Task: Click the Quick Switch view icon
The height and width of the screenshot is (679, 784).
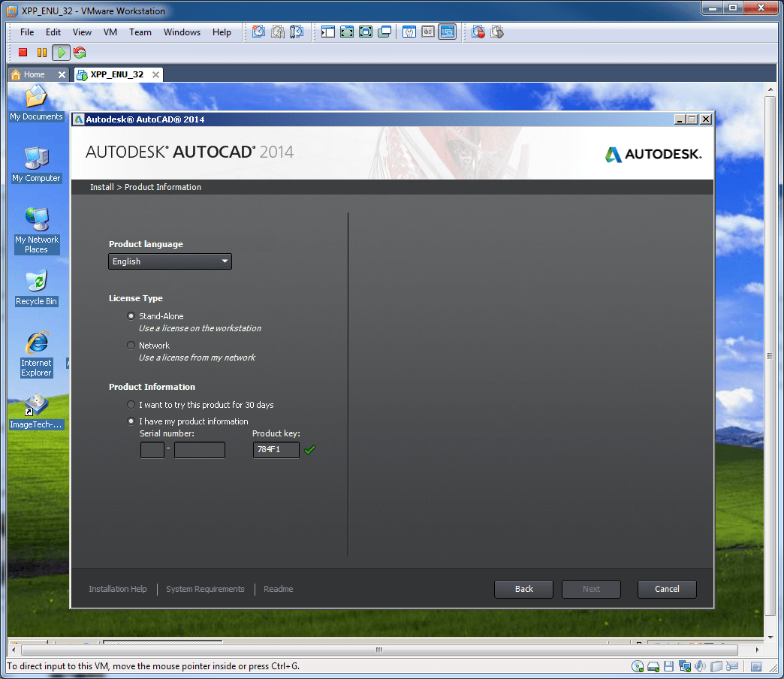Action: point(346,32)
